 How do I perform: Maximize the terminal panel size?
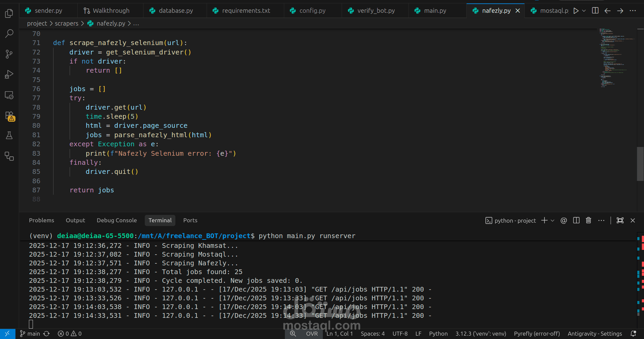pyautogui.click(x=620, y=221)
